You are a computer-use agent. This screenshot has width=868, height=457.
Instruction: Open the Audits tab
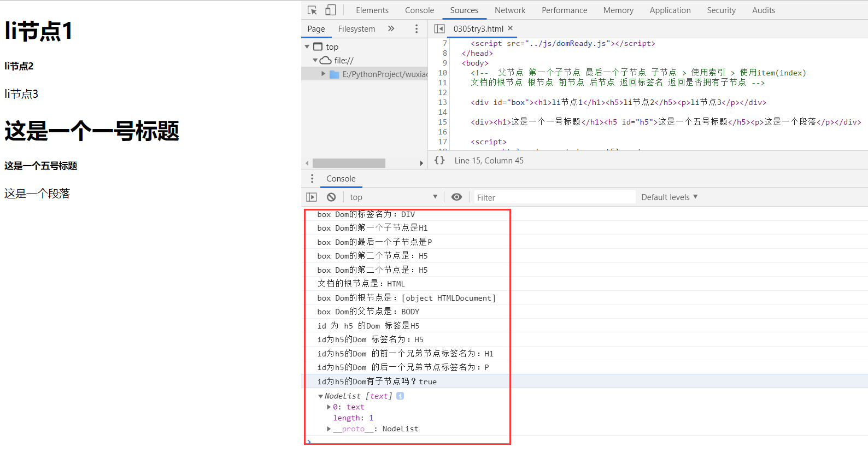coord(764,10)
